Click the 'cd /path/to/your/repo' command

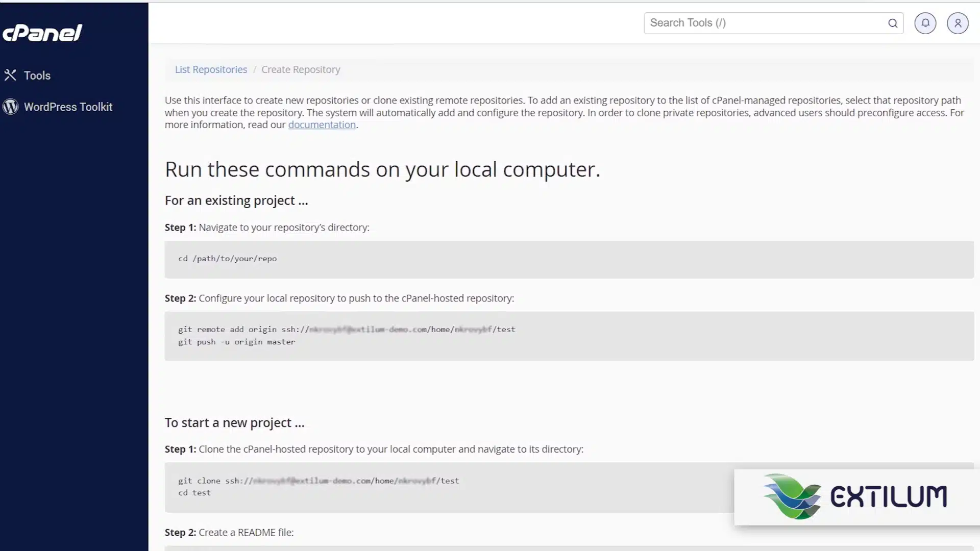tap(228, 259)
